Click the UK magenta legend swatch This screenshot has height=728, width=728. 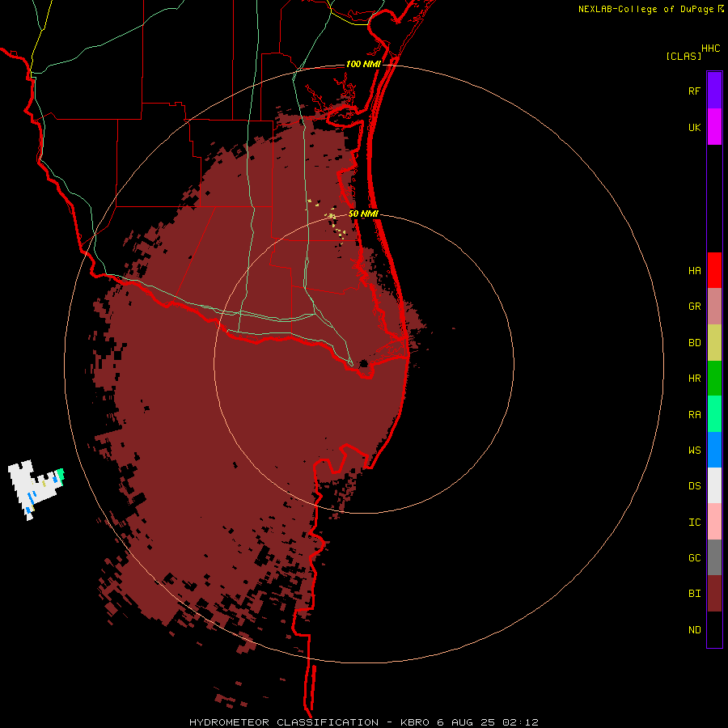[714, 127]
